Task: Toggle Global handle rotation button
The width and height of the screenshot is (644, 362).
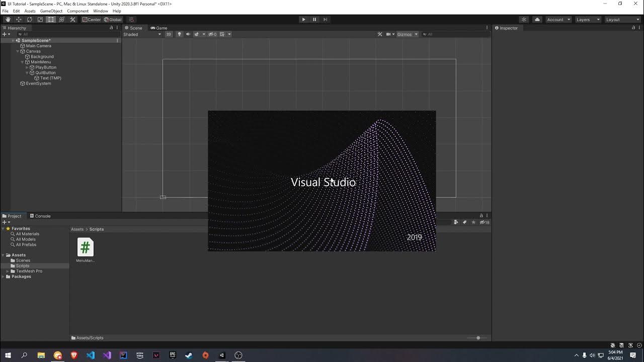Action: coord(113,20)
